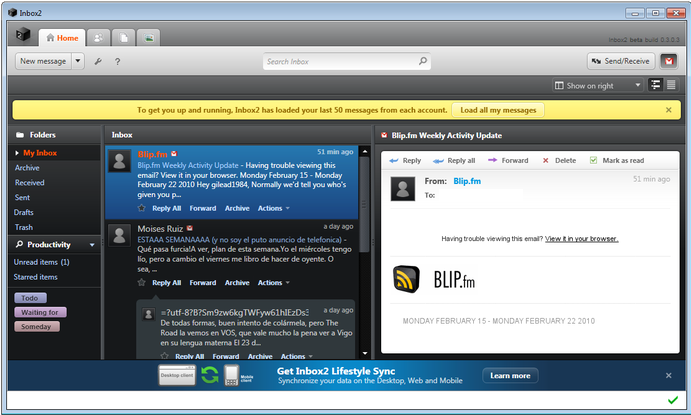Click the search magnifier icon
The width and height of the screenshot is (691, 415).
coord(423,61)
